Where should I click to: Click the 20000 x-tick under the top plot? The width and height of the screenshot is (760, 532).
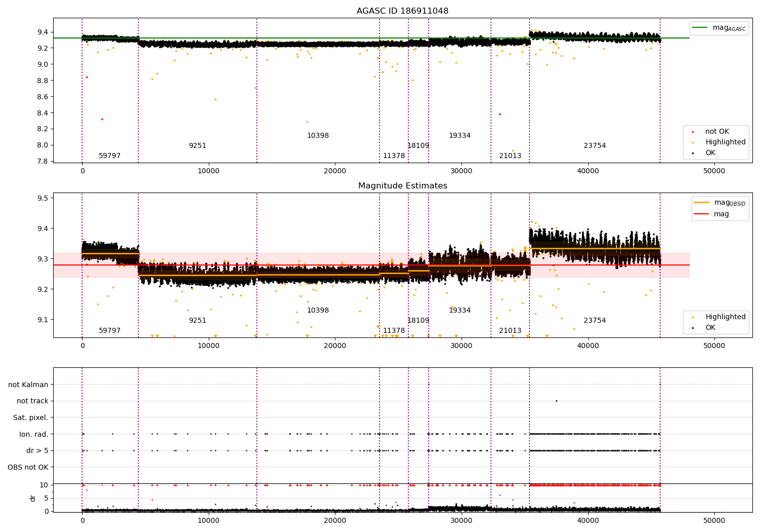(335, 171)
